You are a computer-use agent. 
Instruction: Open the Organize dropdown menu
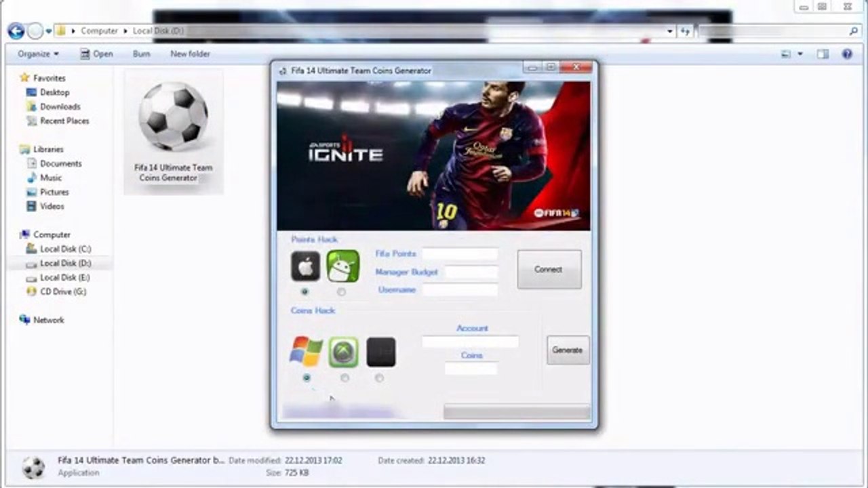click(38, 54)
